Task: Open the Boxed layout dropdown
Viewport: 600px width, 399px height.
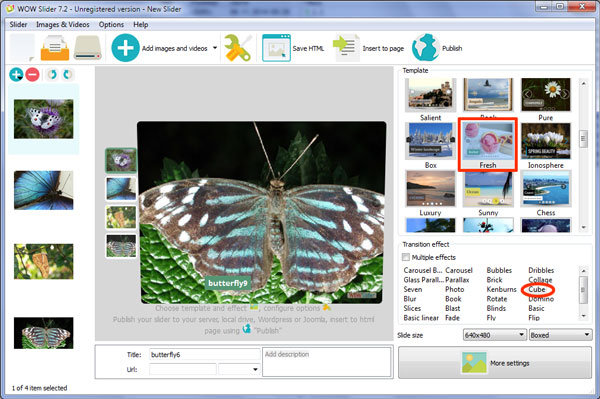Action: pyautogui.click(x=560, y=335)
